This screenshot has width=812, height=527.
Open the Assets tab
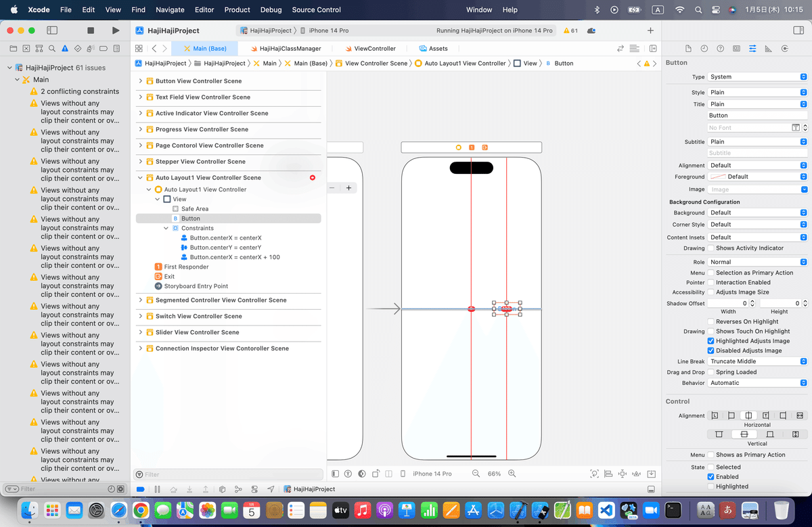(434, 49)
